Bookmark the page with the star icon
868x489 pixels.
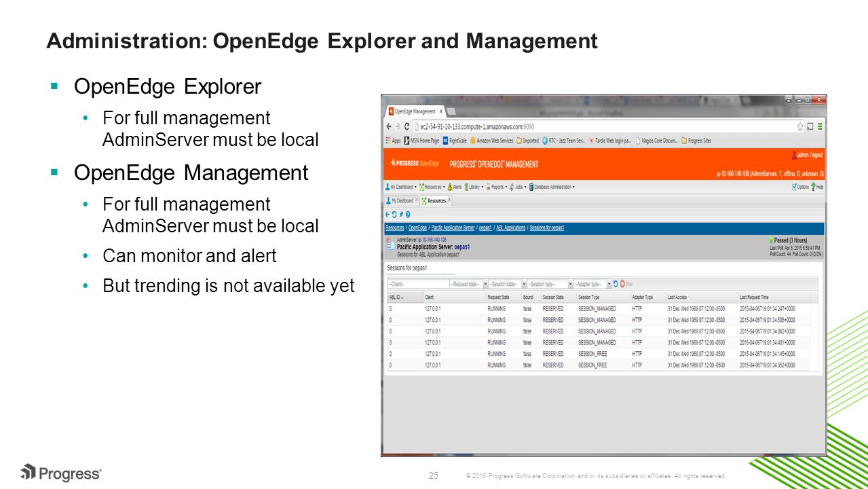coord(800,126)
